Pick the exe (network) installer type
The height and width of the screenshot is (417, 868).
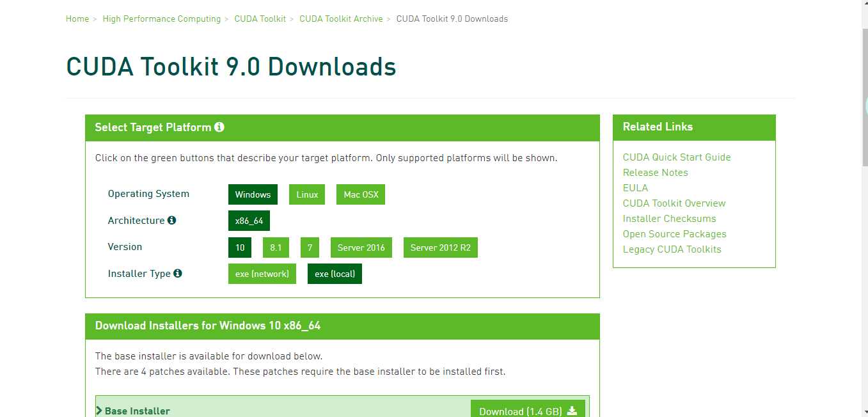pos(262,274)
